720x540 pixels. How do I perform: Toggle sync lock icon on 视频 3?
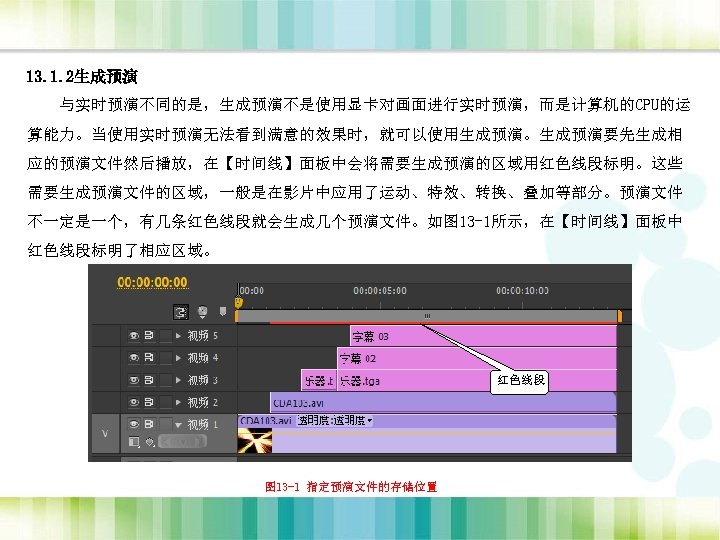(149, 380)
